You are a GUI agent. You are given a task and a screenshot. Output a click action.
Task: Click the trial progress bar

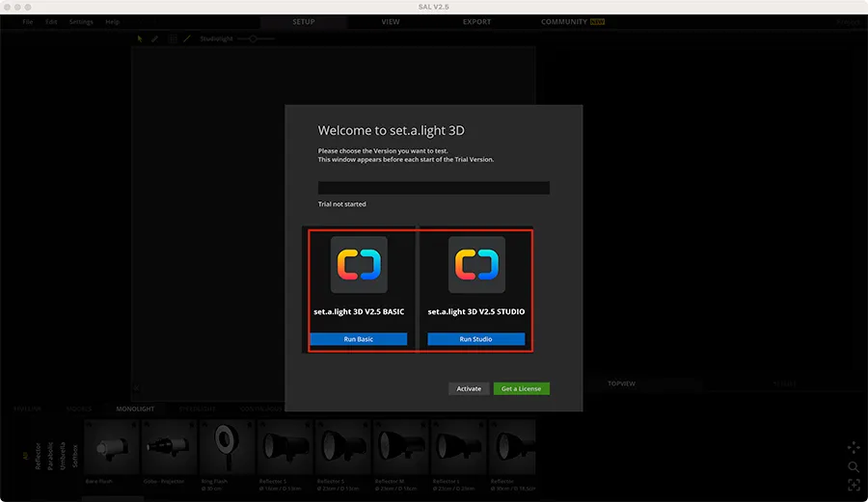(433, 188)
